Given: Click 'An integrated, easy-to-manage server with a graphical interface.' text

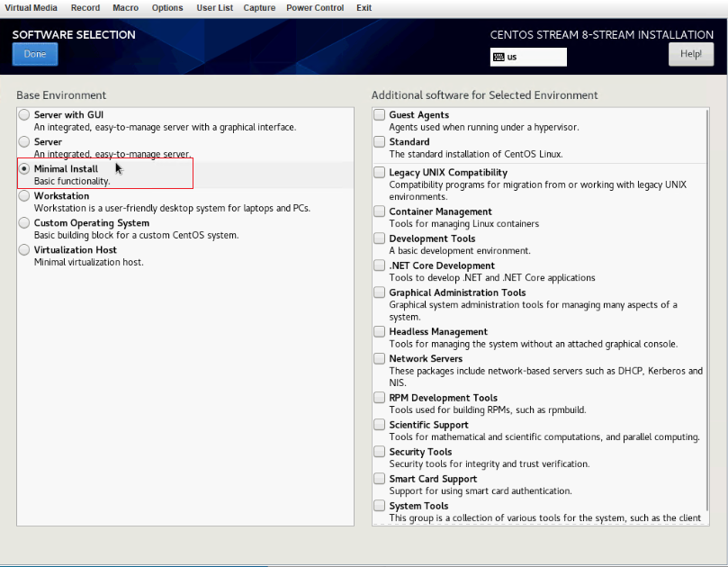Looking at the screenshot, I should (165, 127).
